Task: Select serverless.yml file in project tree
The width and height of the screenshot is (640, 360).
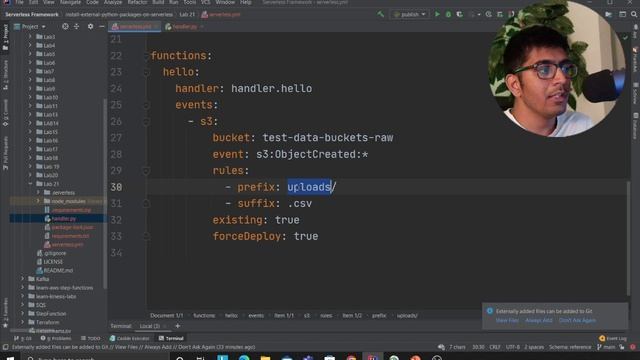Action: [68, 245]
